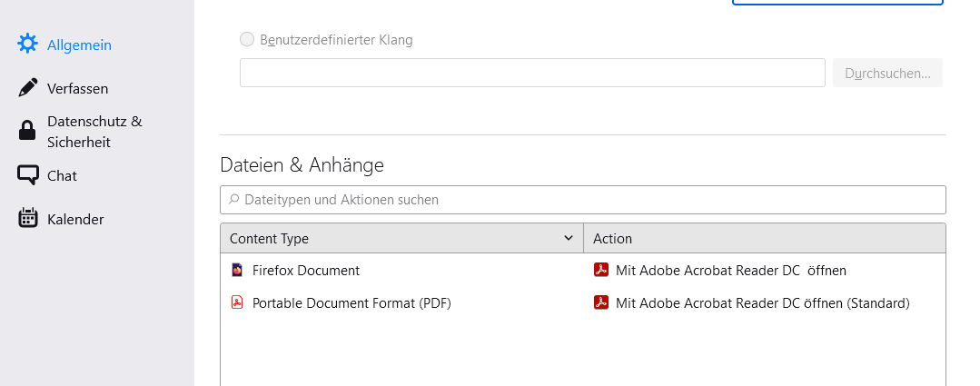The image size is (980, 386).
Task: Click Adobe Acrobat icon in PDF row
Action: point(600,303)
